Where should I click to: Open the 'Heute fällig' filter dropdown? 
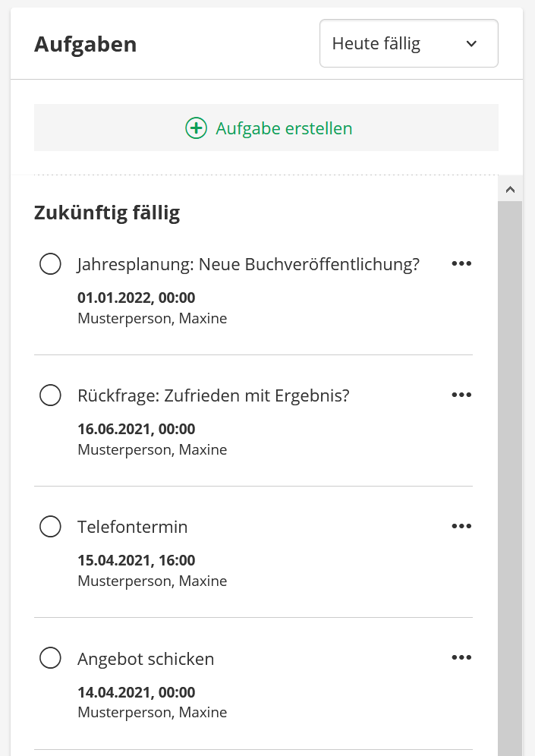(x=408, y=43)
